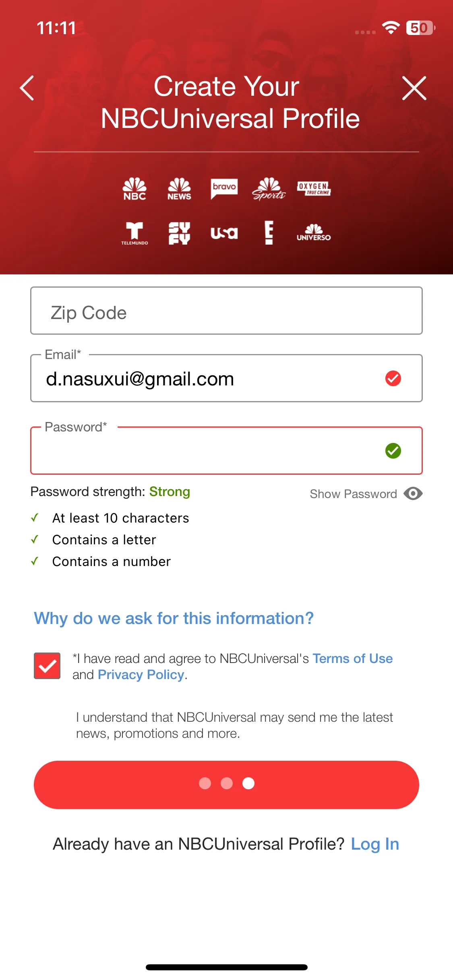The height and width of the screenshot is (980, 453).
Task: Focus the Zip Code field
Action: 226,311
